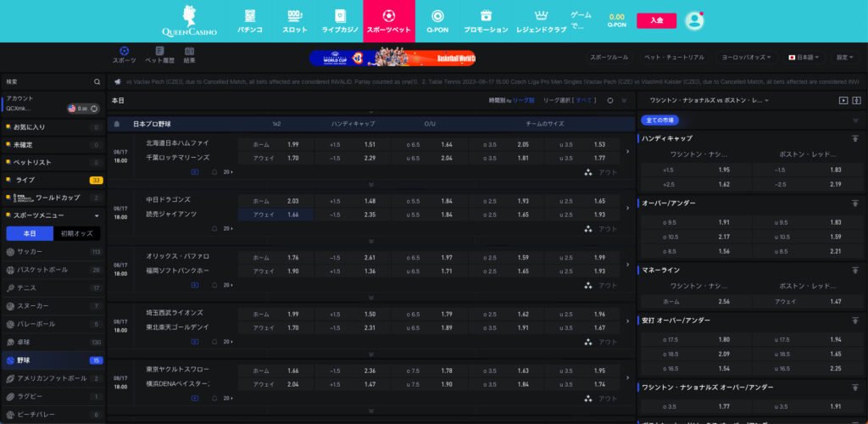Click the search magnifier icon
868x424 pixels.
click(x=97, y=81)
